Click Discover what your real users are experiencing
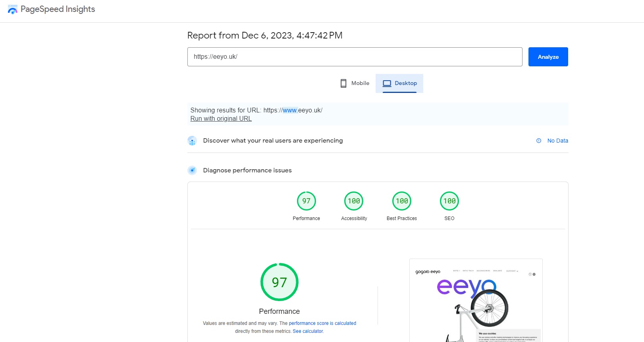Image resolution: width=644 pixels, height=342 pixels. (273, 141)
